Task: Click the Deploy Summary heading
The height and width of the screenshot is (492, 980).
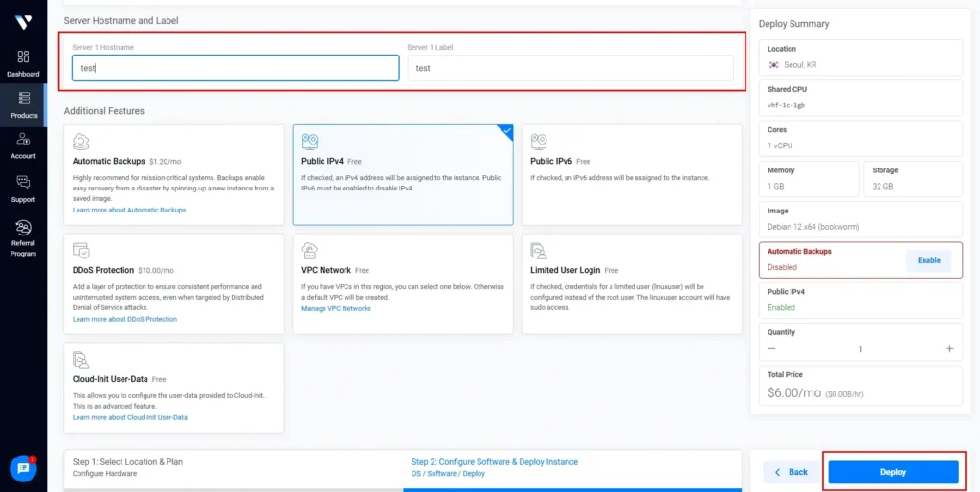Action: coord(793,24)
